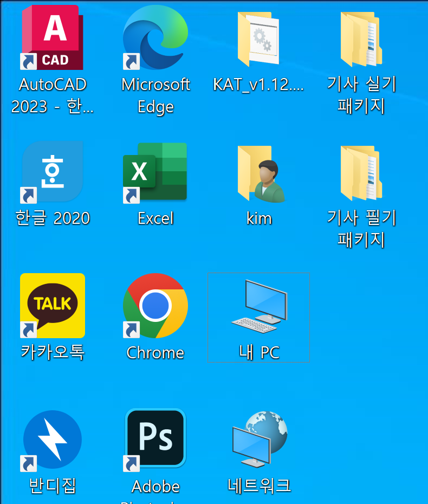Click the "기사 필기 패키지" label text
Screen dimensions: 428x504
(361, 229)
